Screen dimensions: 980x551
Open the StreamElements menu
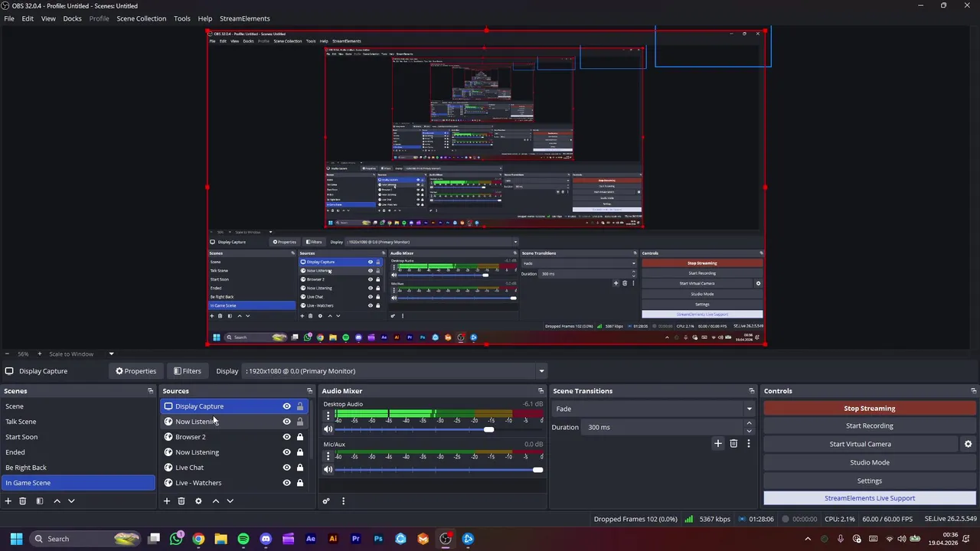pyautogui.click(x=244, y=18)
